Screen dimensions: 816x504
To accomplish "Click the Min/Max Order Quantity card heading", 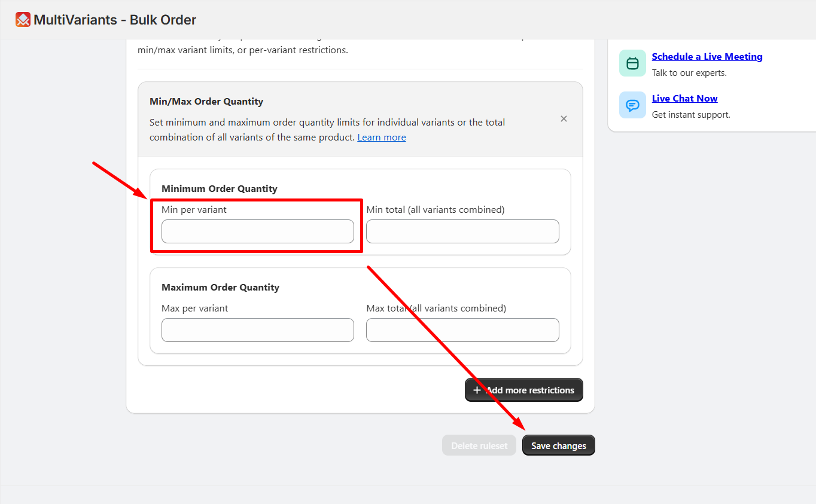I will 206,102.
